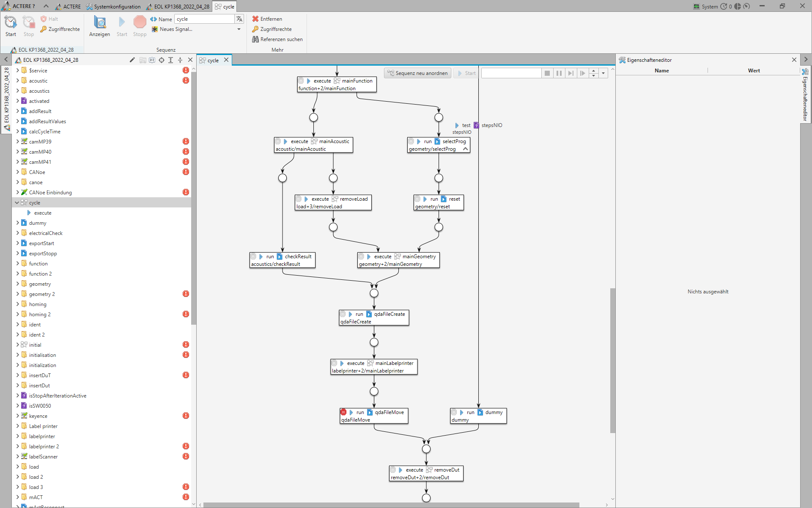Click the Name input field showing cycle
This screenshot has width=812, height=508.
coord(204,19)
